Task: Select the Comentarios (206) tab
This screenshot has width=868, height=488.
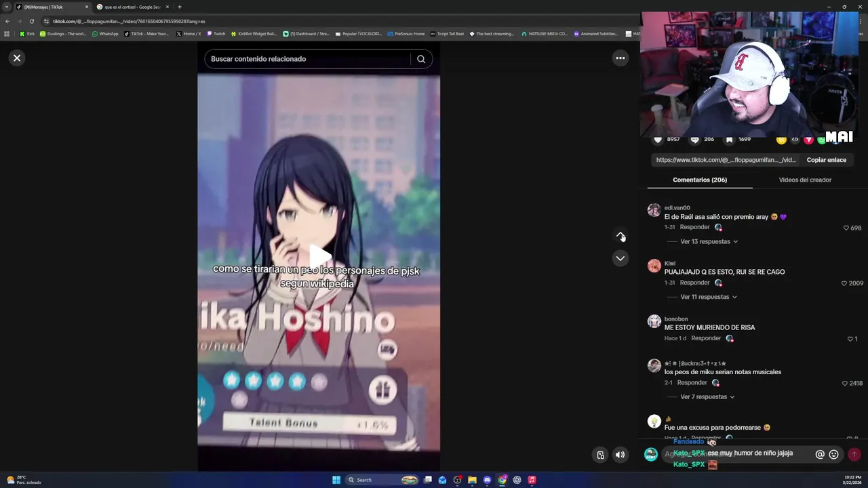Action: [x=700, y=180]
